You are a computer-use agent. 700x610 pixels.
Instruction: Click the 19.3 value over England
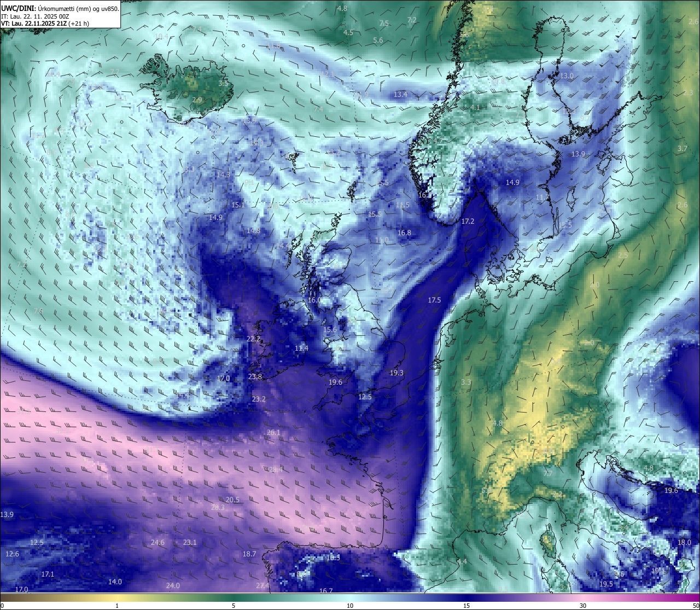coord(396,373)
